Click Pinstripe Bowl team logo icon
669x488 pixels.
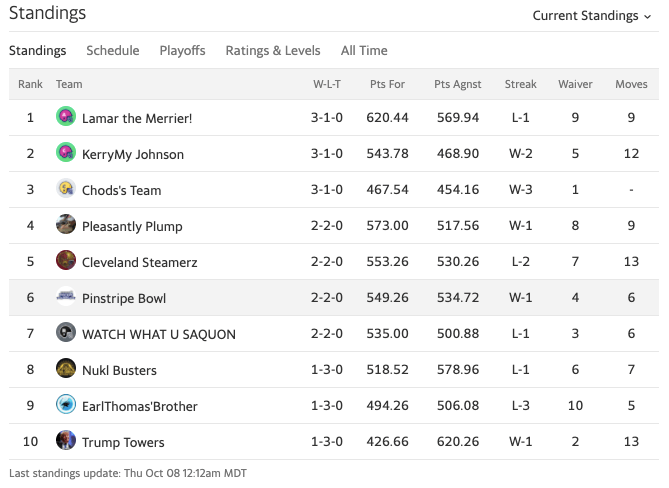[66, 297]
